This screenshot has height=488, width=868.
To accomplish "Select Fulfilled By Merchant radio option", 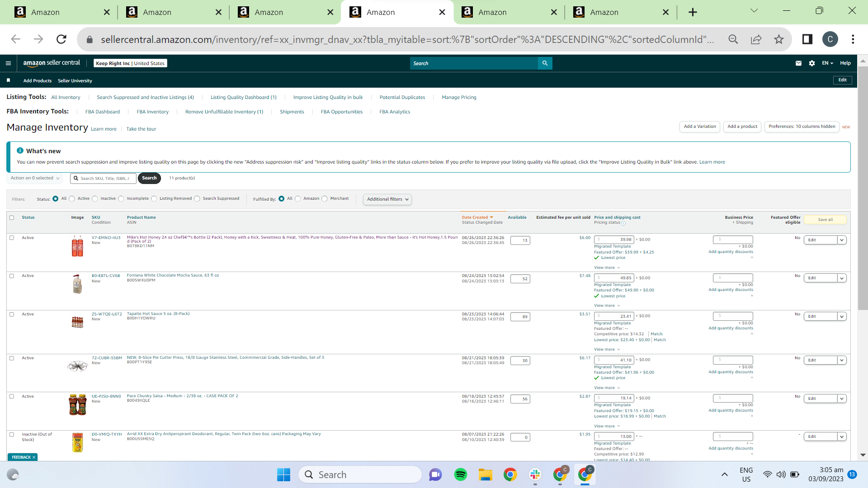I will [325, 199].
